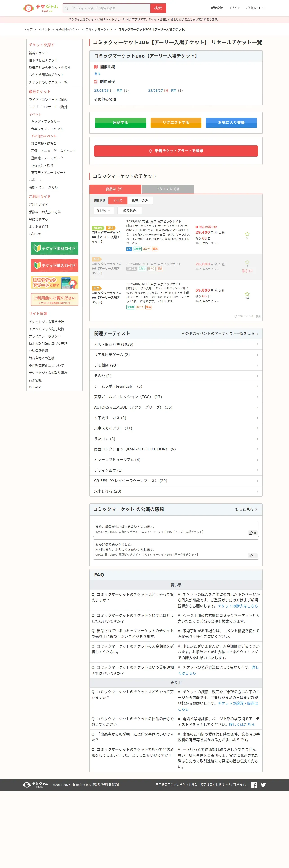Screen dimensions: 289x868
Task: Like the また、機会があれば review
Action: click(x=252, y=533)
